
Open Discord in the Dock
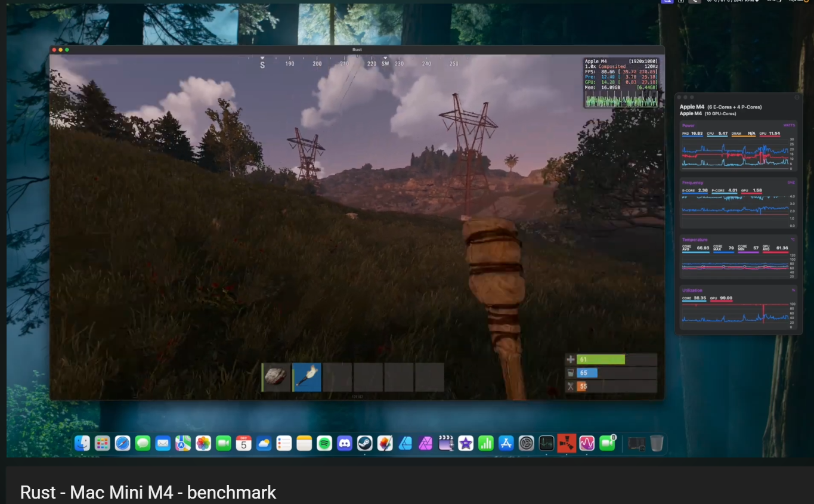[x=345, y=443]
